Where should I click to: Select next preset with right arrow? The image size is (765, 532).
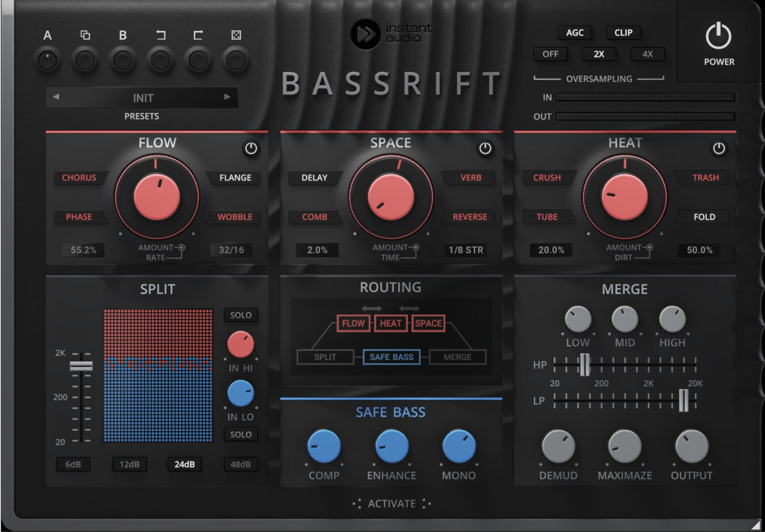click(x=227, y=97)
